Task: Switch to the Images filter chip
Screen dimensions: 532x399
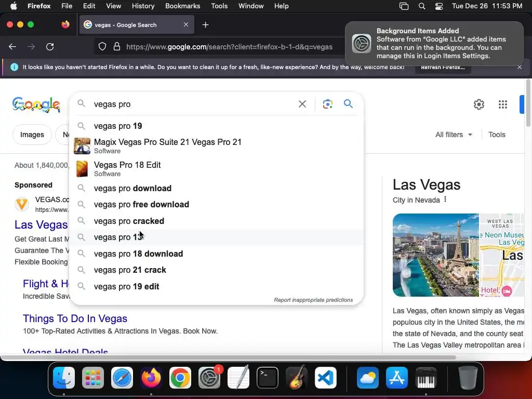Action: [32, 135]
